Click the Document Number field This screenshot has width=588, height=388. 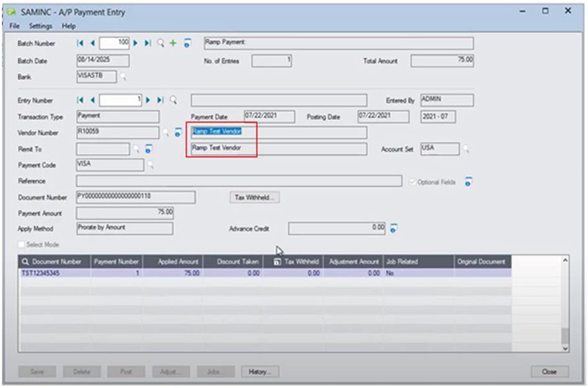click(136, 197)
